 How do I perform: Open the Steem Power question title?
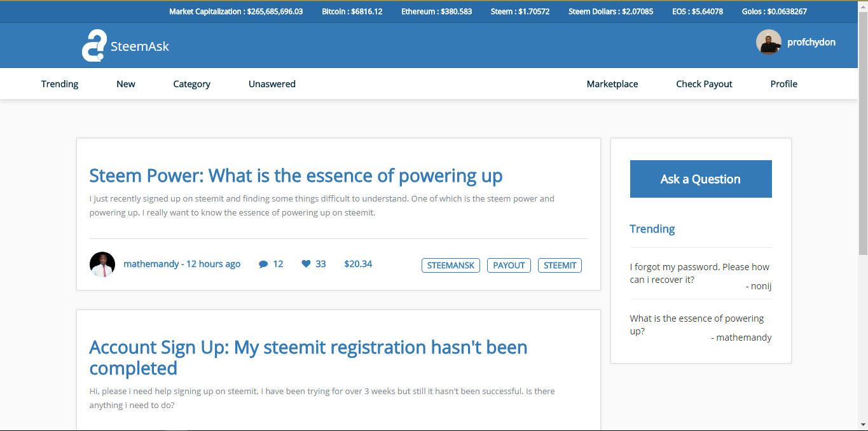[x=296, y=175]
